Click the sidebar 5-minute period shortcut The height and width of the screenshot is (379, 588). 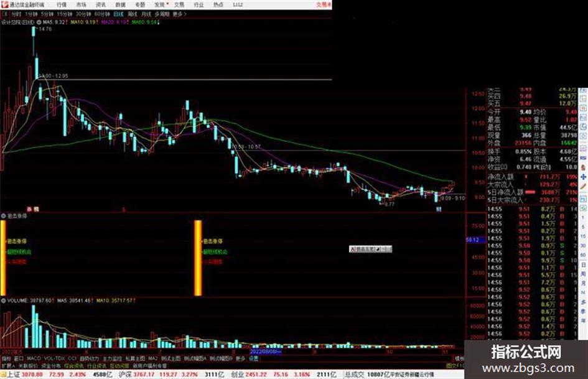click(x=583, y=227)
